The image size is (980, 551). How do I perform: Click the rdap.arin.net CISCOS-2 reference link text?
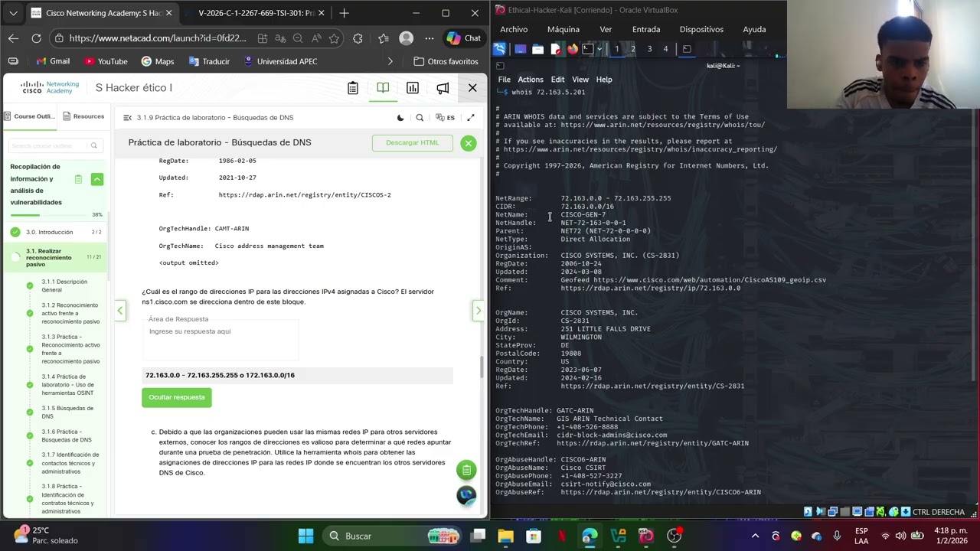[305, 195]
